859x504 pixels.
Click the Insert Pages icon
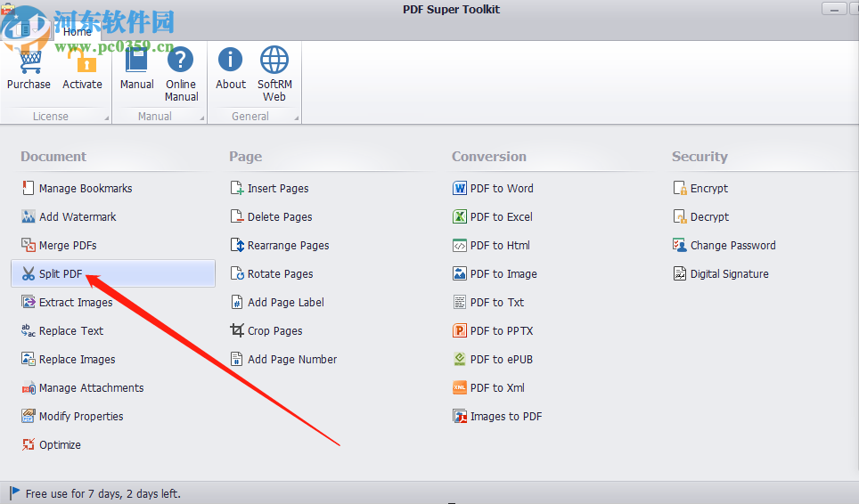(x=237, y=188)
